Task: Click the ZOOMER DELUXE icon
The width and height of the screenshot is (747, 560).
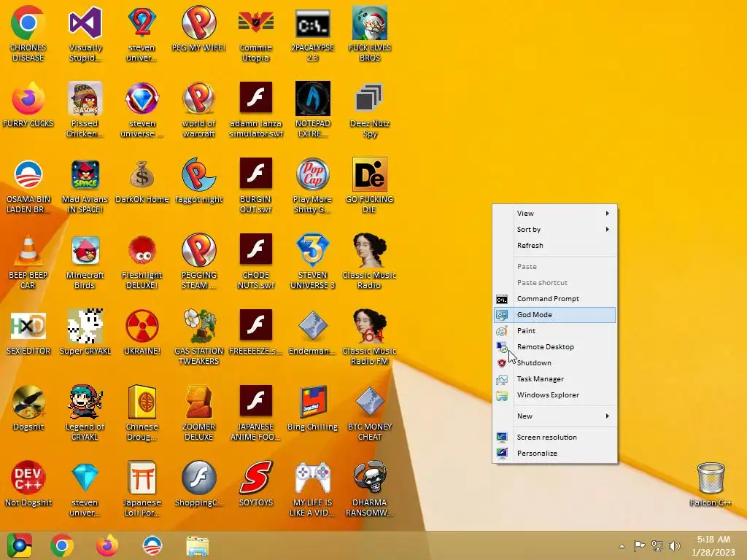Action: [198, 413]
